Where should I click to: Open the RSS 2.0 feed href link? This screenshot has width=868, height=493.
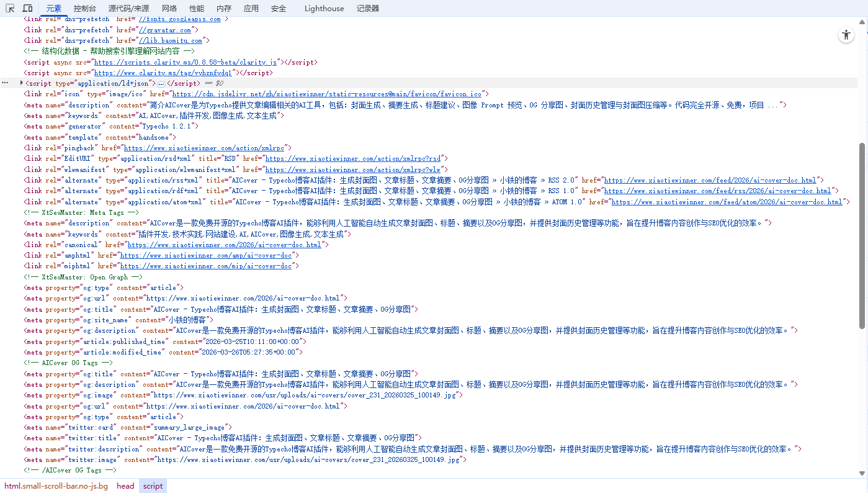(710, 180)
